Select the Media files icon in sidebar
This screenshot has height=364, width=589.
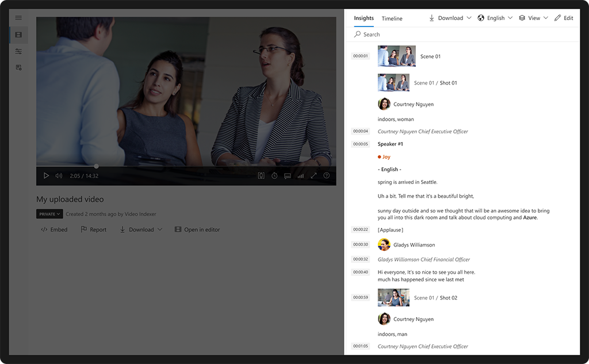18,35
